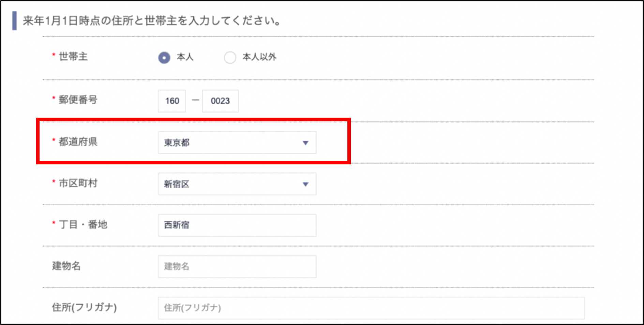Click the first postal code field showing 160

172,101
